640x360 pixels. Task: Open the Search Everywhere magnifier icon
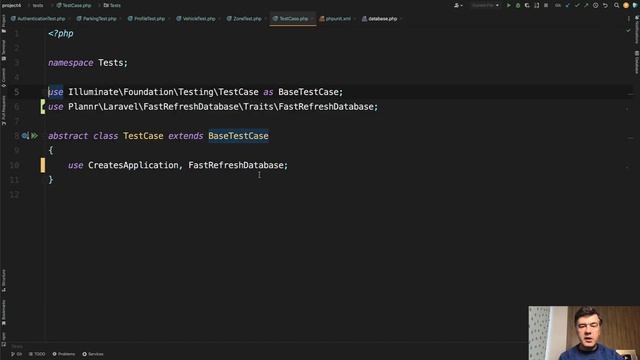tap(616, 5)
